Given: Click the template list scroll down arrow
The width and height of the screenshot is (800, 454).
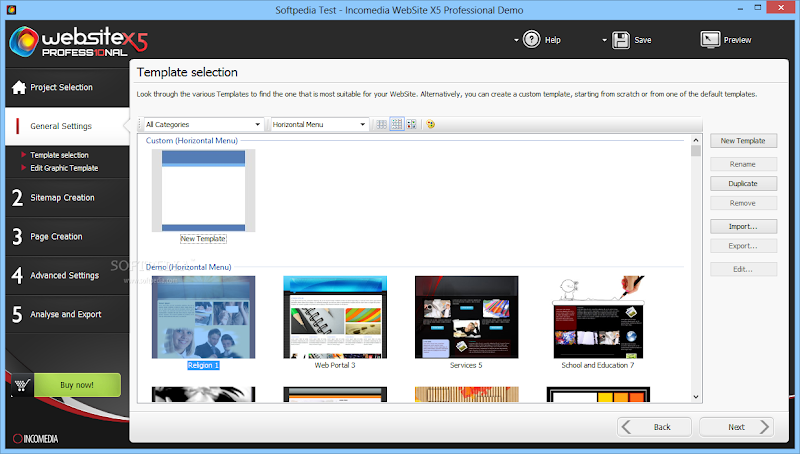Looking at the screenshot, I should pos(696,397).
